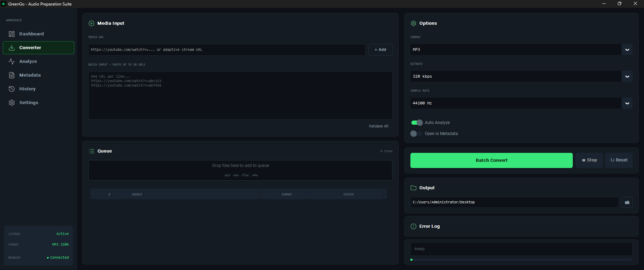Image resolution: width=644 pixels, height=270 pixels.
Task: Click the Reset button
Action: (619, 160)
